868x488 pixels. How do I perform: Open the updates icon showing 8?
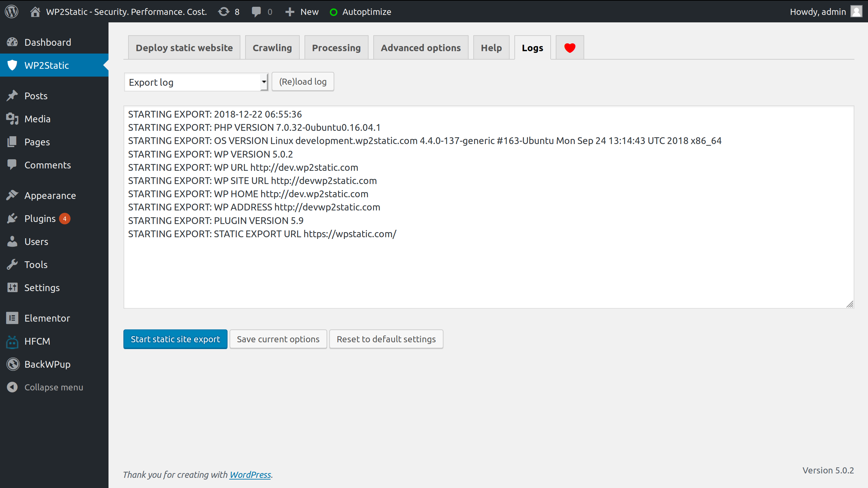point(229,12)
